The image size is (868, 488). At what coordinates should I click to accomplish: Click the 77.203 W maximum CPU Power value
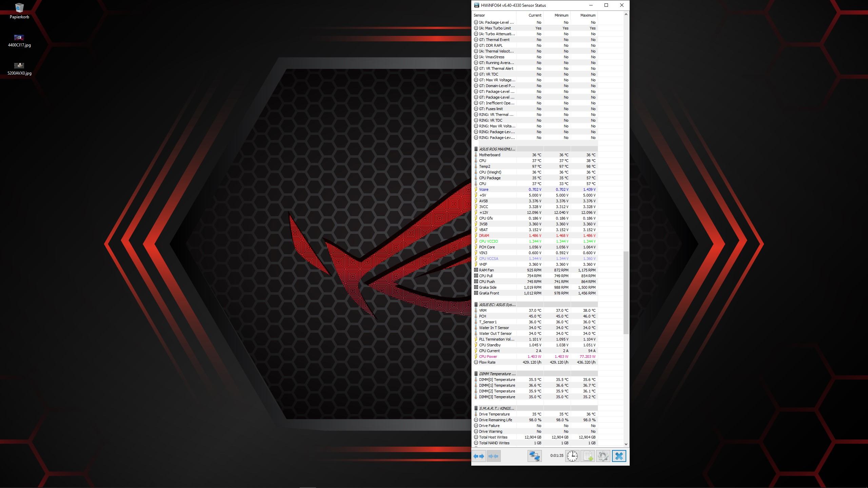tap(587, 357)
